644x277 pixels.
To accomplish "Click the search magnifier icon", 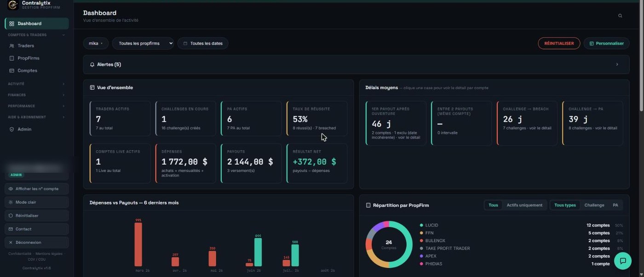I will pyautogui.click(x=620, y=16).
